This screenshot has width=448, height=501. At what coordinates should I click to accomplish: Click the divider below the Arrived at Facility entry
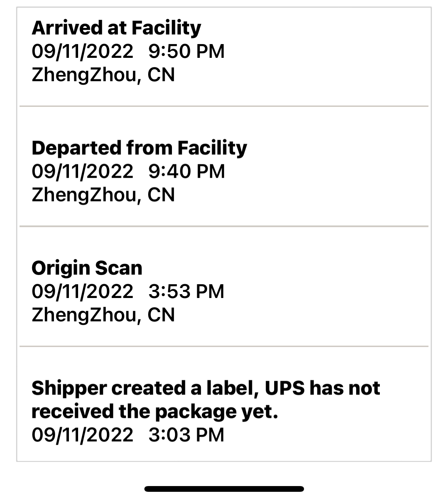224,106
